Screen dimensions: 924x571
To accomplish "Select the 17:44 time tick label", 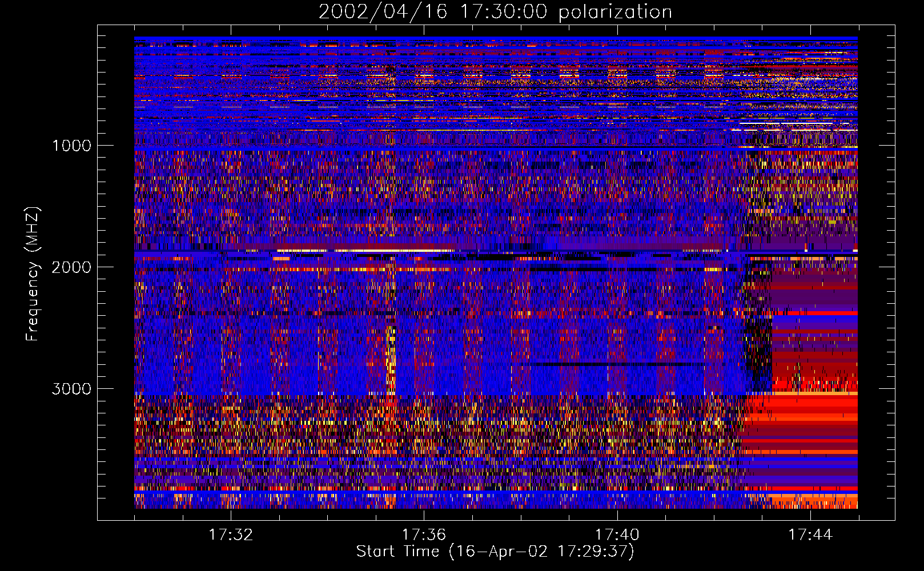I will coord(810,534).
